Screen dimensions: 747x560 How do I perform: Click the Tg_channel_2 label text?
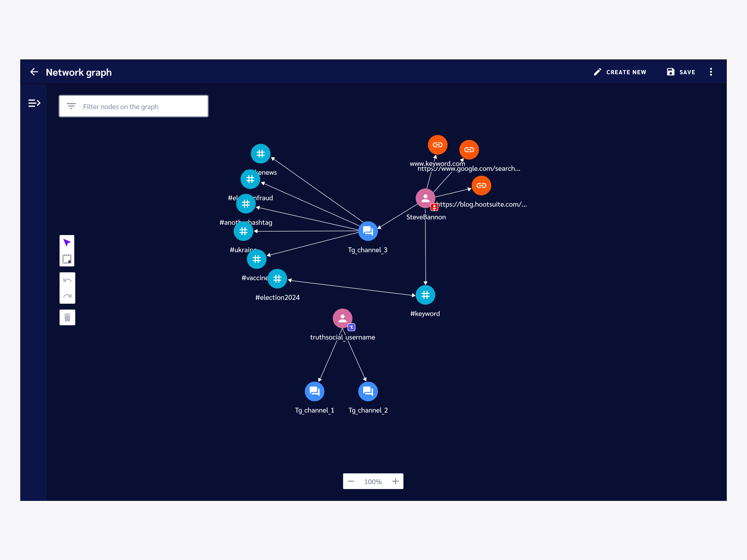(x=368, y=410)
